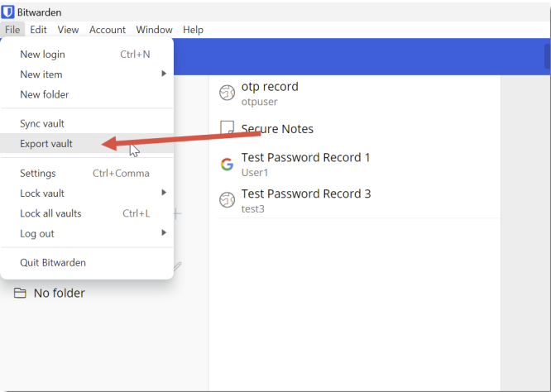Click the Google icon beside Test Password Record 1

pos(227,164)
